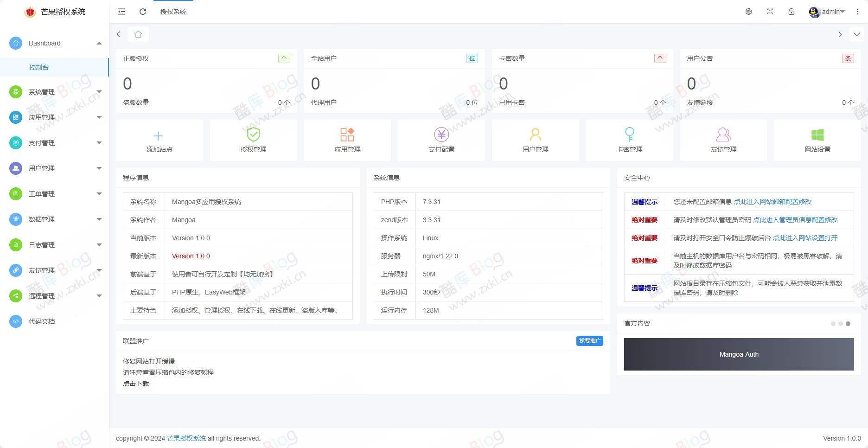Select the third carousel dot in 官方内容

(848, 324)
